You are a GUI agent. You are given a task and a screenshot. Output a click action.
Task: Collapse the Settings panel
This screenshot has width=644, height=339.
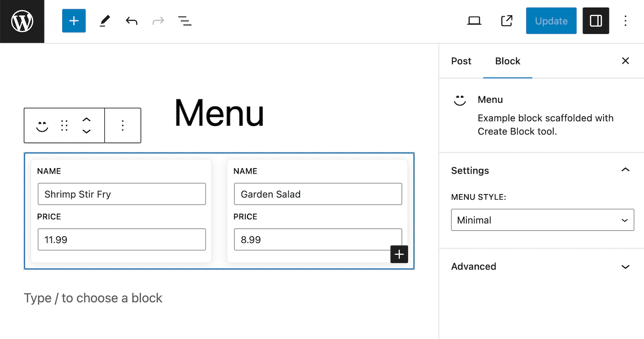pos(625,170)
